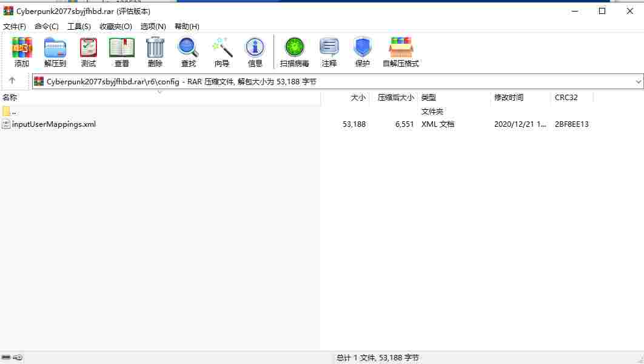Open the File (文件) menu
This screenshot has height=364, width=644.
[15, 26]
